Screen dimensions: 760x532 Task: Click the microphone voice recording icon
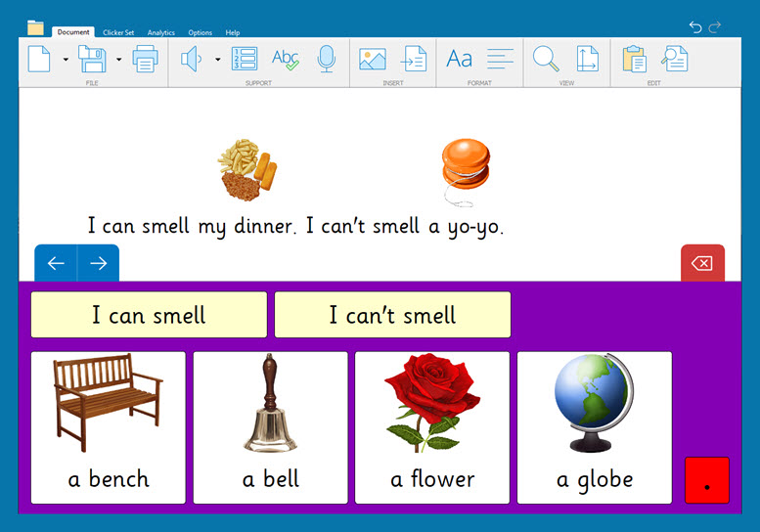pos(327,59)
